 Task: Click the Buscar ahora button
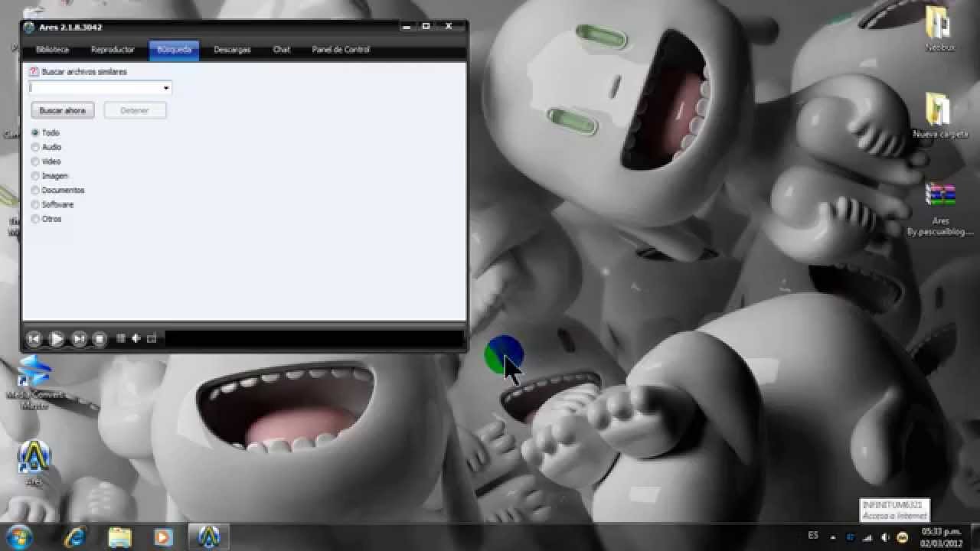click(63, 110)
